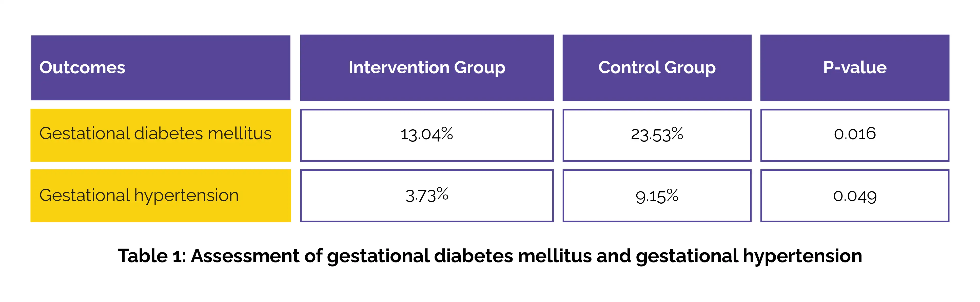Click the 9.15% control group cell
The height and width of the screenshot is (302, 980).
pyautogui.click(x=657, y=196)
